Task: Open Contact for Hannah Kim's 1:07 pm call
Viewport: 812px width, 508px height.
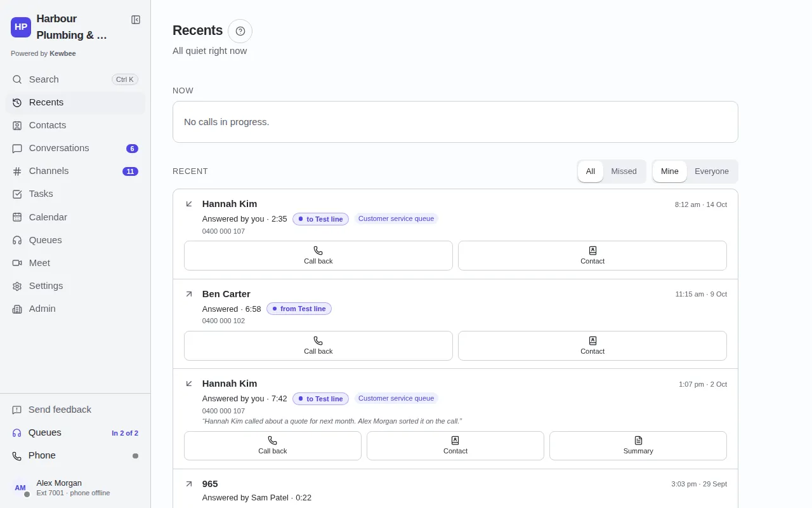Action: click(455, 446)
